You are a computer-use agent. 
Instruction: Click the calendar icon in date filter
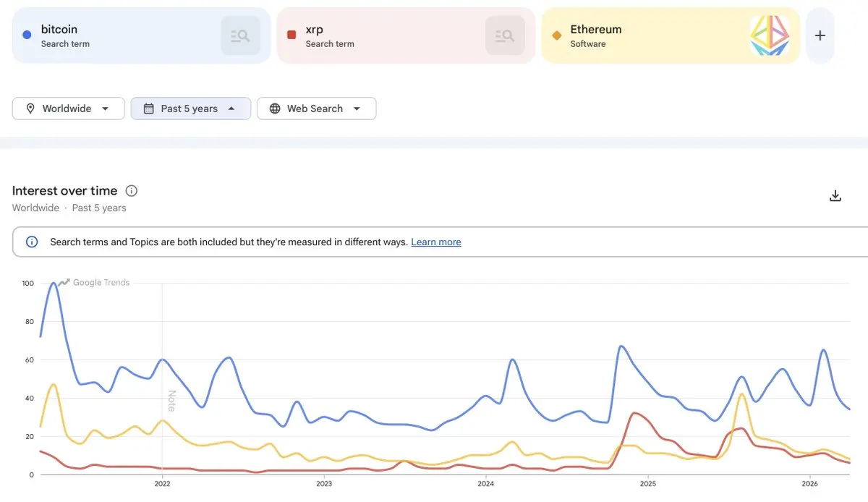point(149,109)
